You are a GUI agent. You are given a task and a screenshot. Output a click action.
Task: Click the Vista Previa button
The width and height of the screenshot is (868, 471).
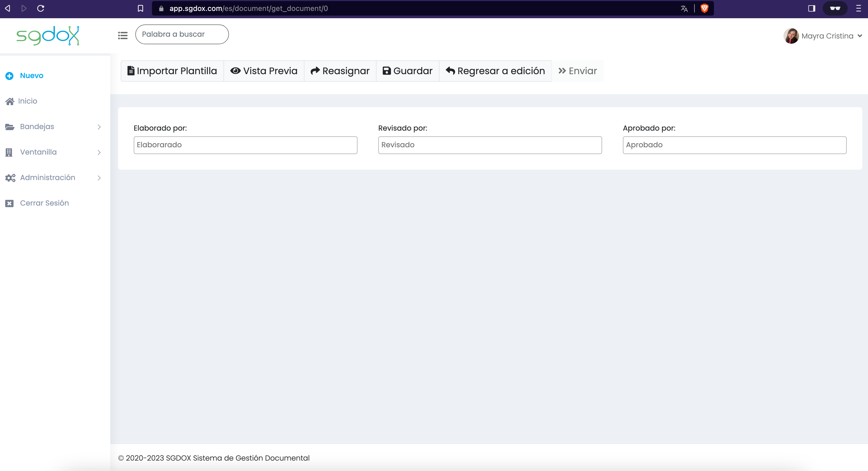click(264, 71)
